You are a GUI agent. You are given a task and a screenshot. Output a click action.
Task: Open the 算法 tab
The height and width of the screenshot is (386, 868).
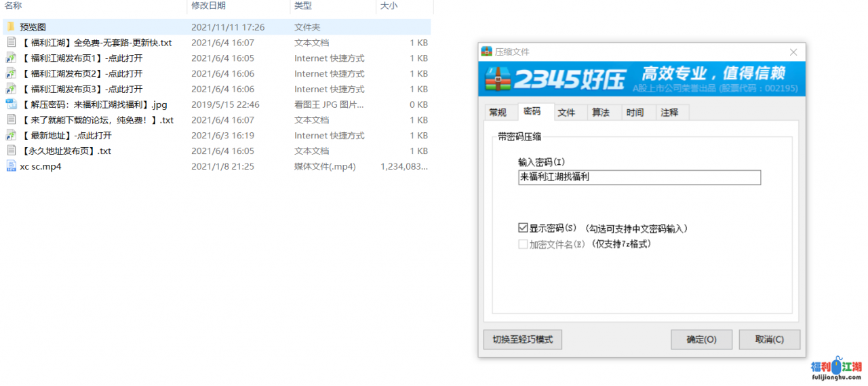coord(600,113)
